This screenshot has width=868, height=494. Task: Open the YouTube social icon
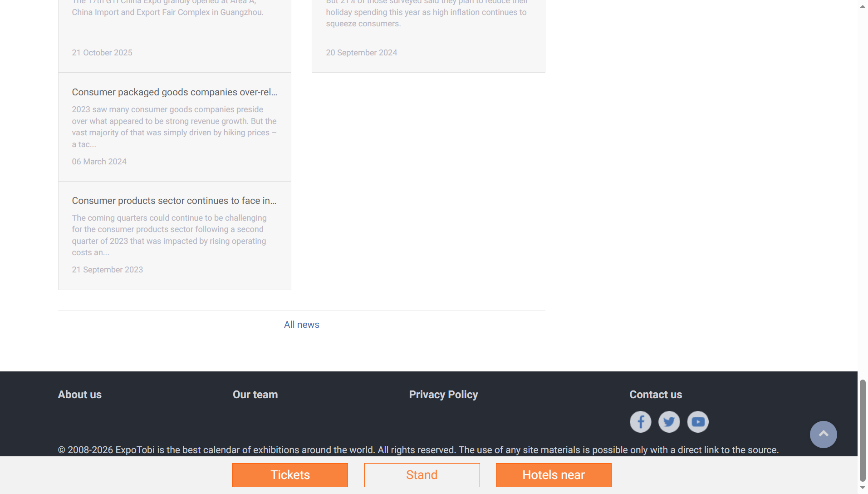[x=698, y=422]
